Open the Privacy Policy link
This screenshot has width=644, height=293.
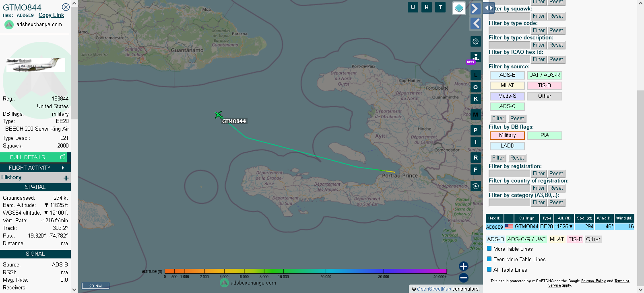[593, 281]
